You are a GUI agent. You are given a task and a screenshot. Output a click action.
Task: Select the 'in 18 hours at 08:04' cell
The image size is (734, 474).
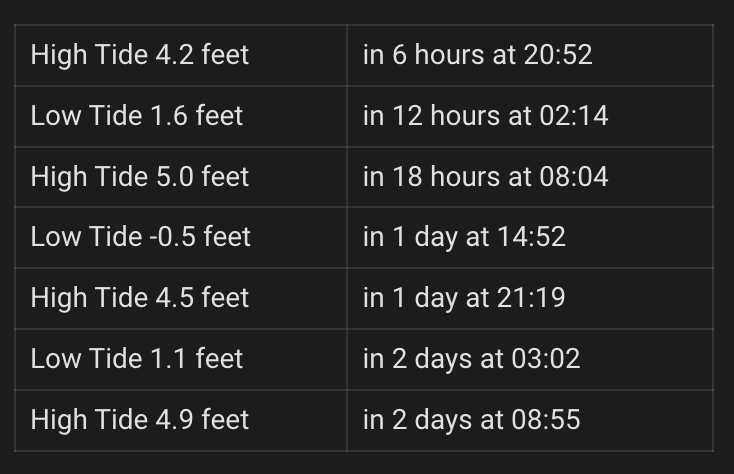click(485, 176)
